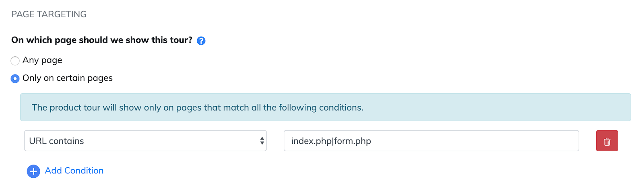Select the "Only on certain pages" radio button

(15, 78)
